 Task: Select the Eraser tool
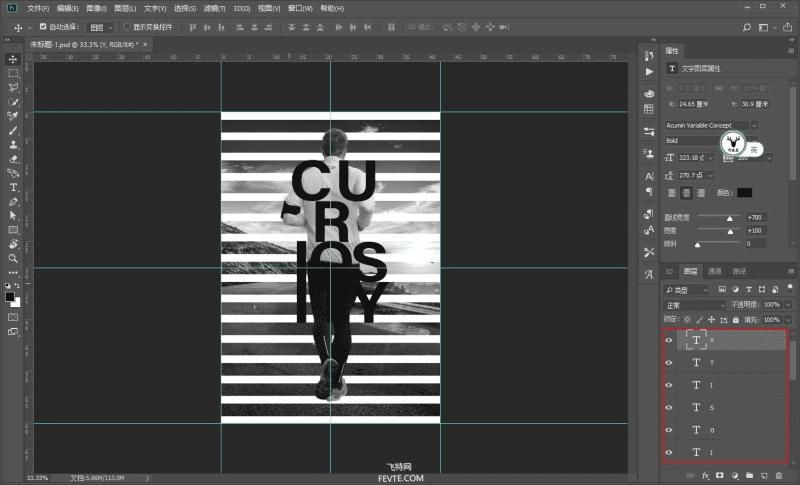[x=13, y=159]
